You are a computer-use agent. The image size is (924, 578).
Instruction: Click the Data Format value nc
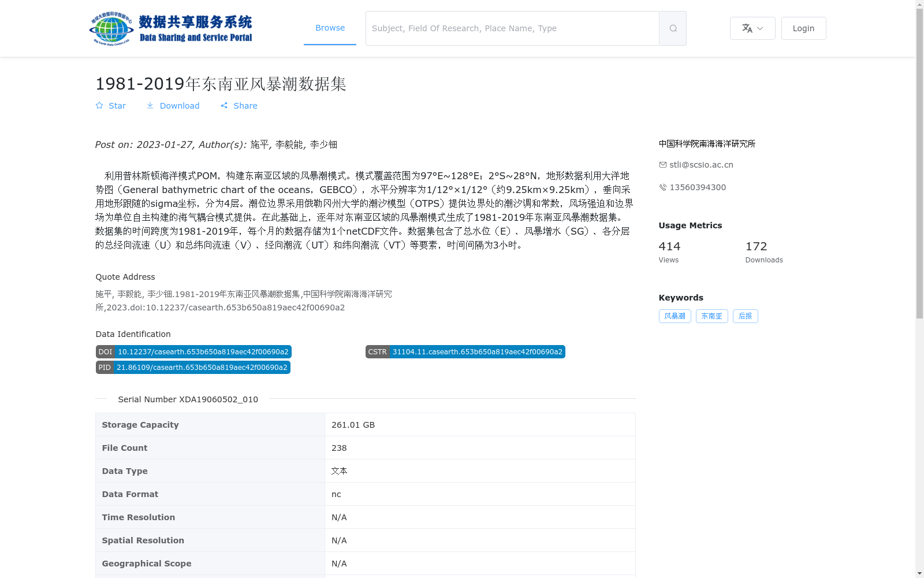336,494
